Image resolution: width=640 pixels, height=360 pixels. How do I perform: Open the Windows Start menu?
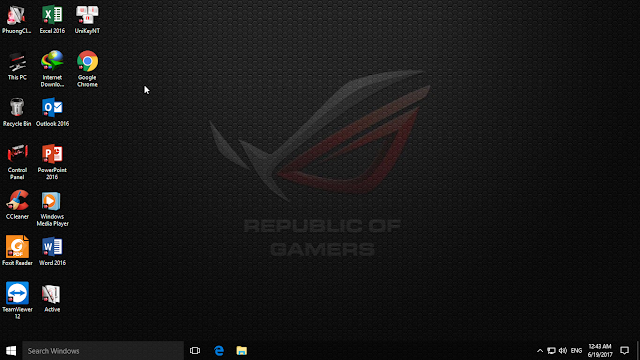tap(11, 351)
